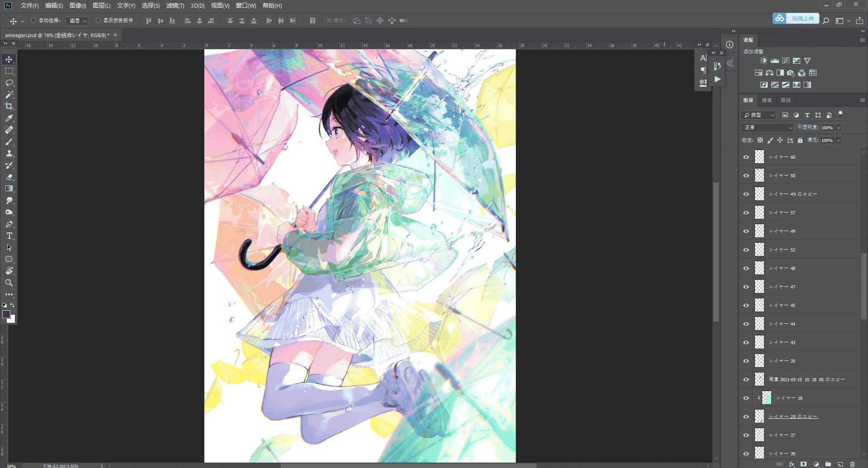Viewport: 868px width, 468px height.
Task: Enable the 自动选择 checkbox
Action: [33, 20]
